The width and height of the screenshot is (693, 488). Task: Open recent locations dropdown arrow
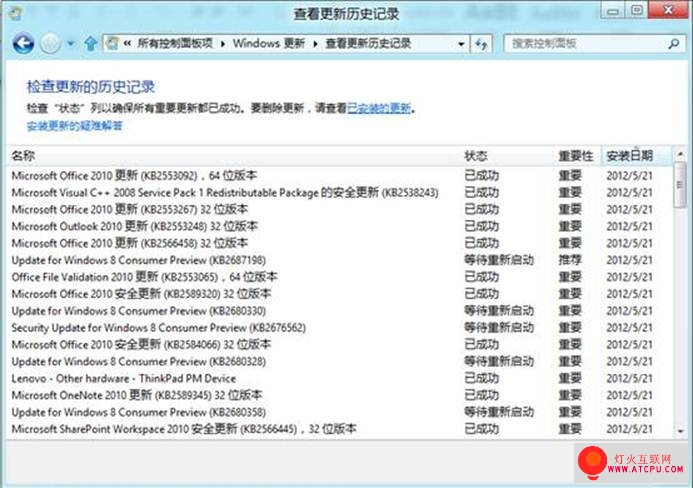[x=71, y=44]
